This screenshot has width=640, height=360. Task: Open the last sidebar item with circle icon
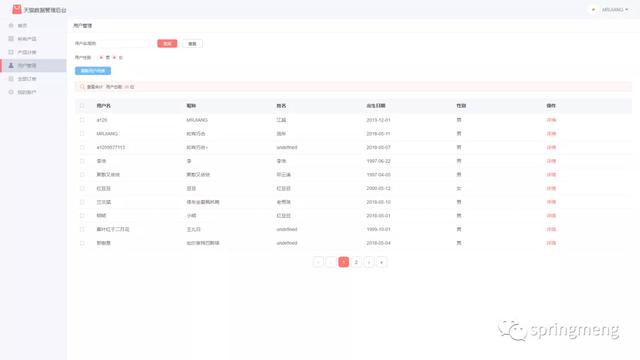33,92
